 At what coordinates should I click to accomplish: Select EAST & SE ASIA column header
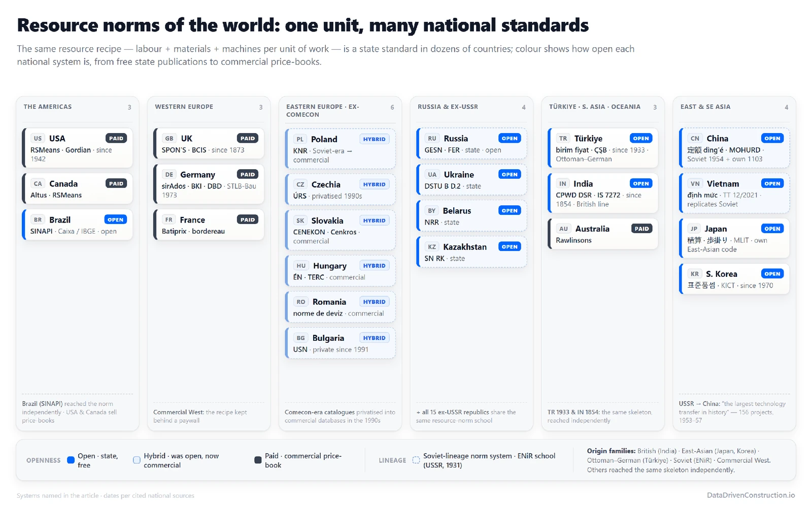(705, 107)
